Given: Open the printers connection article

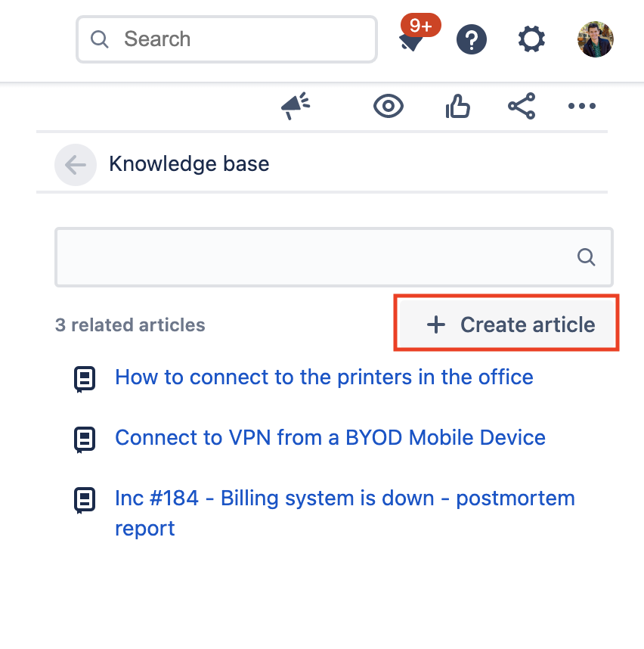Looking at the screenshot, I should coord(324,377).
